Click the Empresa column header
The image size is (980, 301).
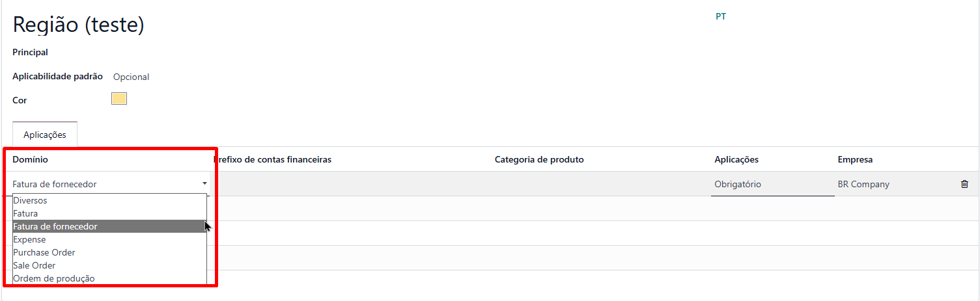click(x=855, y=159)
